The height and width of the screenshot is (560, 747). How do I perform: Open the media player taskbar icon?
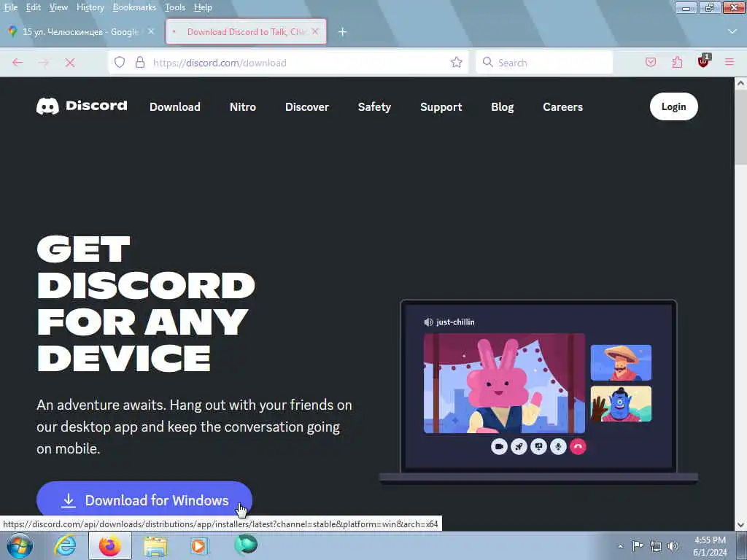200,545
